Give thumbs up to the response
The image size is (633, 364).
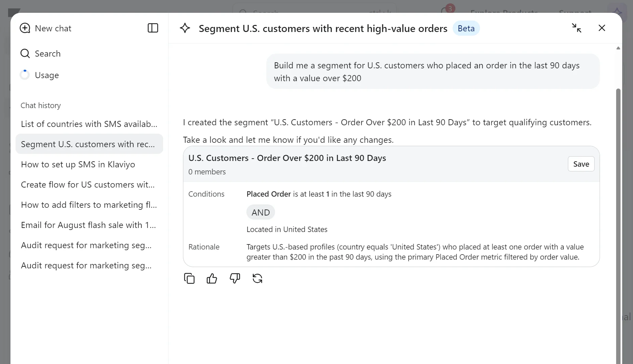coord(212,278)
